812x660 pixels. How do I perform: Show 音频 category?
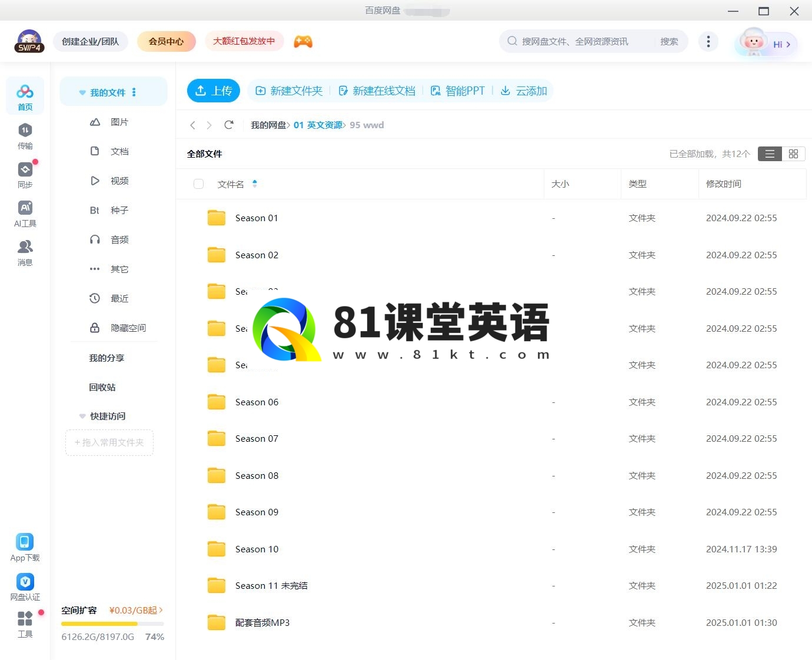109,239
